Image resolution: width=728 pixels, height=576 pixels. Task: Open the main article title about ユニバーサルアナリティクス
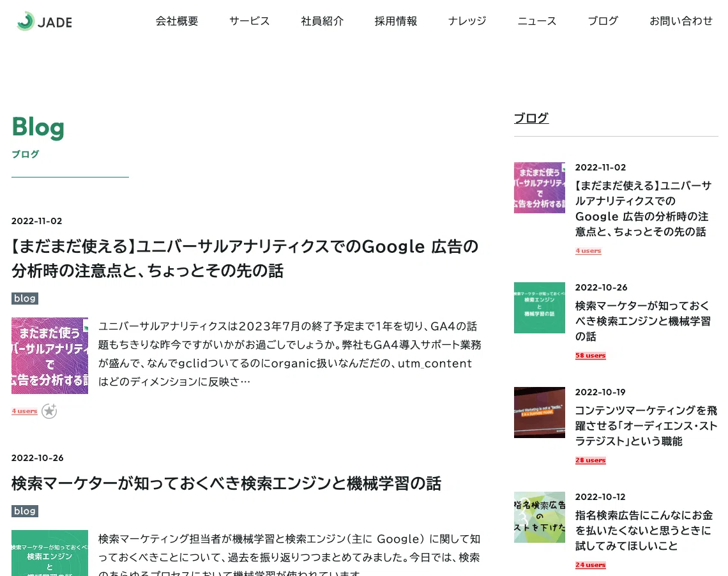(x=245, y=259)
